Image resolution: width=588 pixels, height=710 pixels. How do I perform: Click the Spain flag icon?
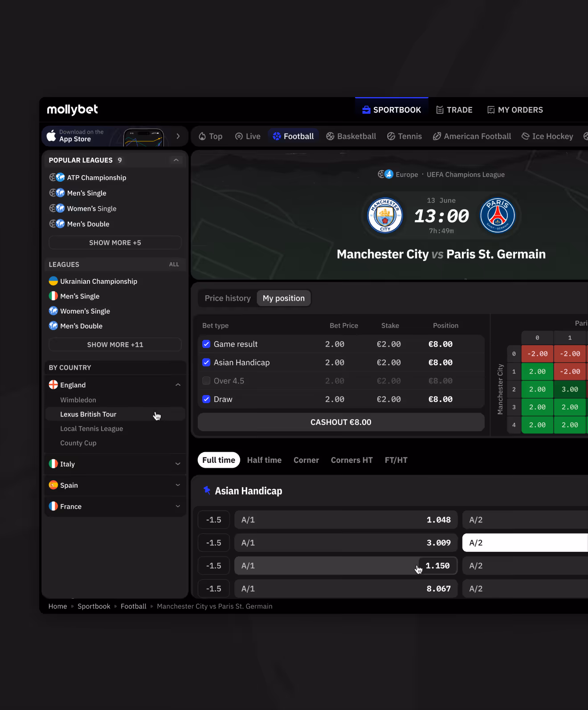click(53, 485)
